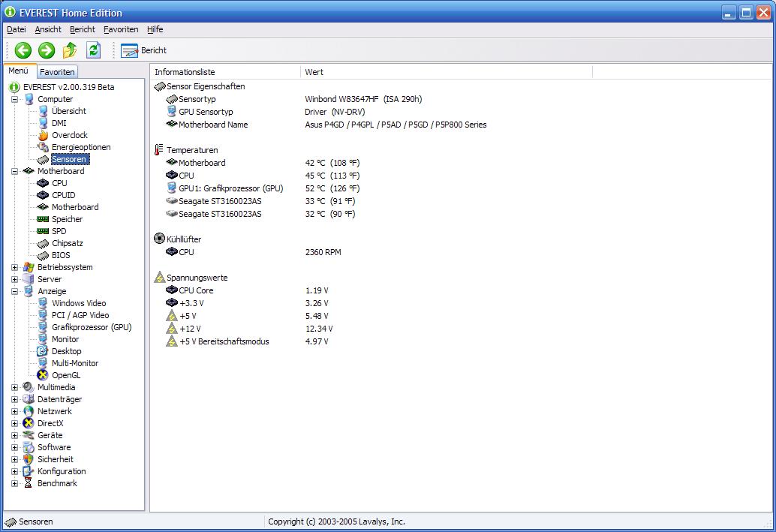The image size is (776, 532).
Task: Expand the DirectX node
Action: 15,424
